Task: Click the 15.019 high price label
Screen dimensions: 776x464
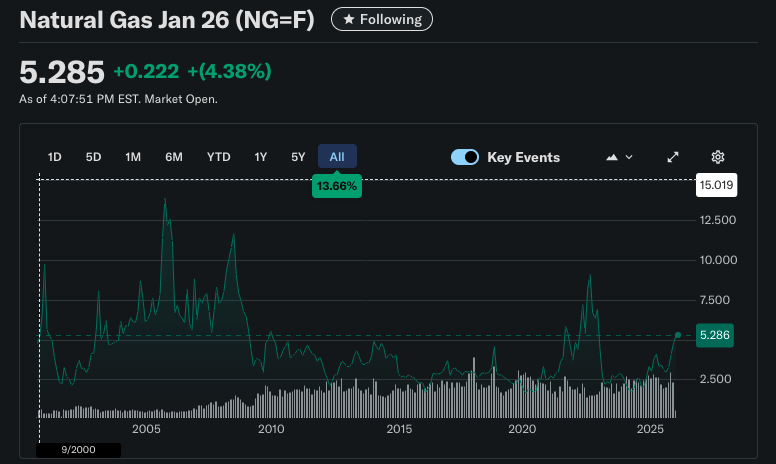Action: (715, 185)
